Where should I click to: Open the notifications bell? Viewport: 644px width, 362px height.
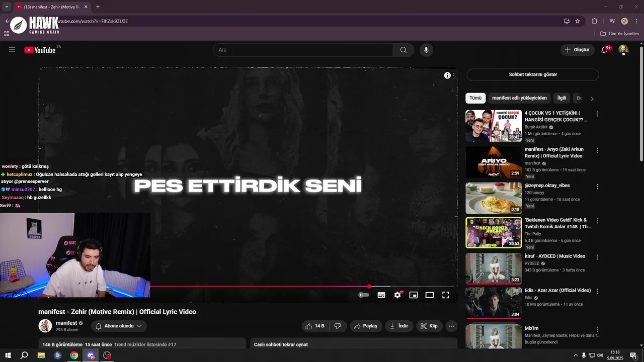605,50
